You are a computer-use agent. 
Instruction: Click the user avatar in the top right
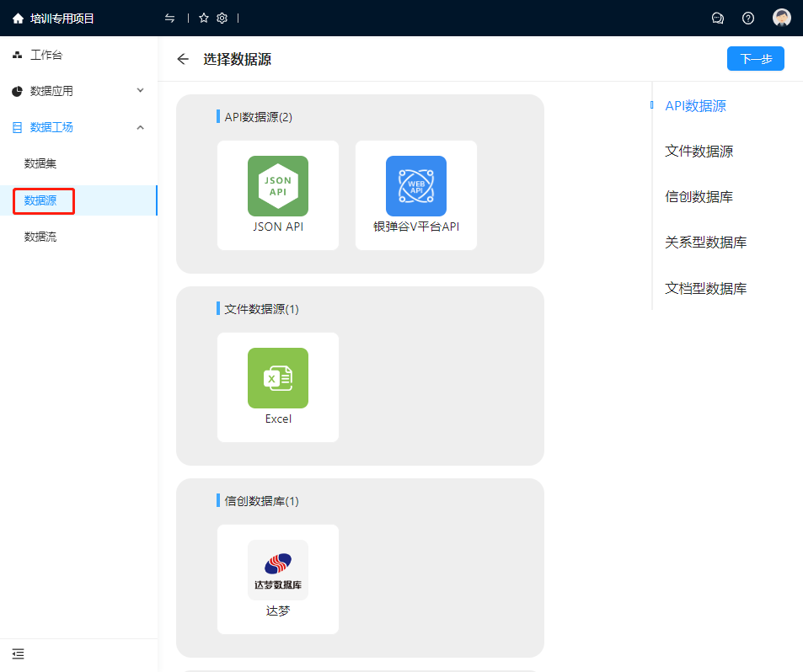click(x=782, y=18)
